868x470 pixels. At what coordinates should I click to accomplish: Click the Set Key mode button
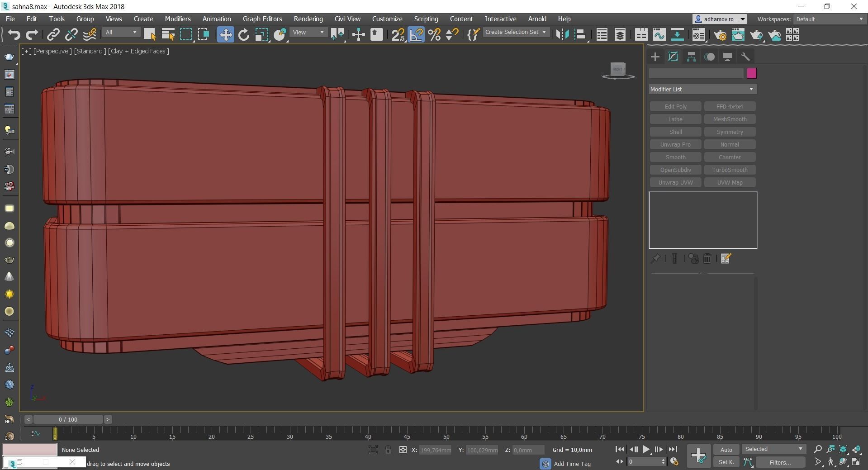tap(726, 462)
